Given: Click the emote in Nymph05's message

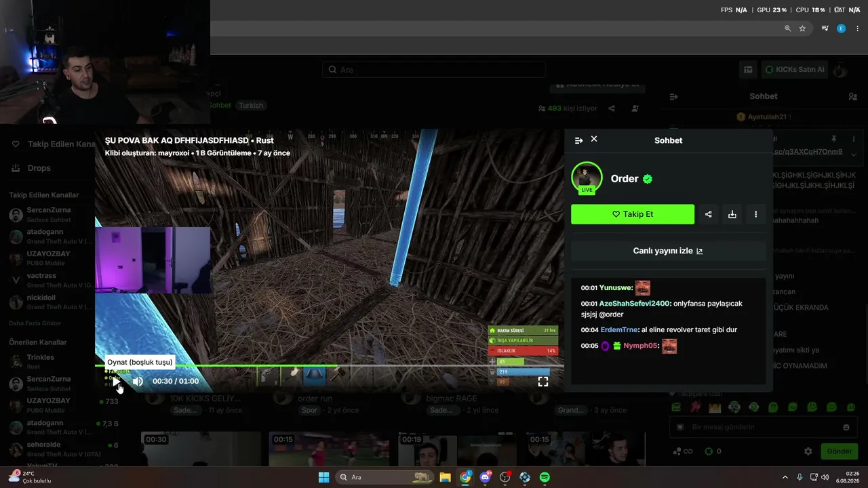Looking at the screenshot, I should click(669, 346).
